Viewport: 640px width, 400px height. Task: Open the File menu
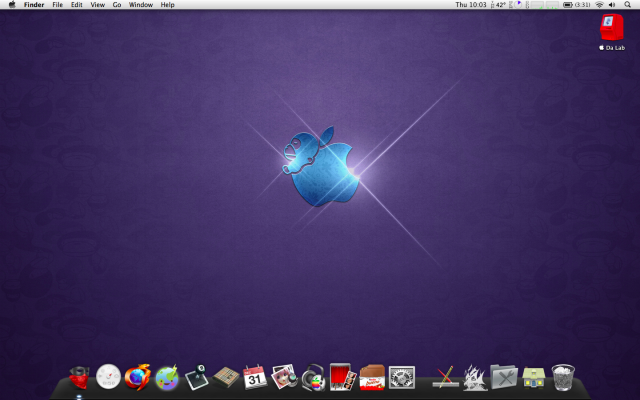[58, 5]
